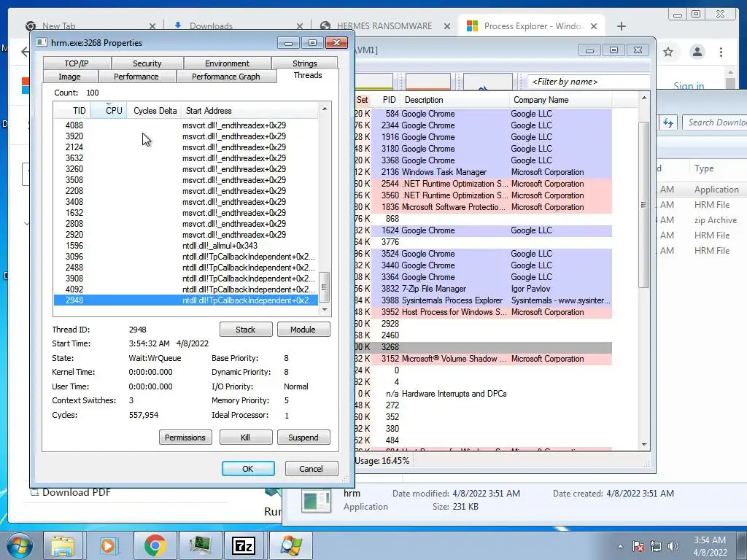747x560 pixels.
Task: Switch to the Image tab
Action: click(x=69, y=77)
